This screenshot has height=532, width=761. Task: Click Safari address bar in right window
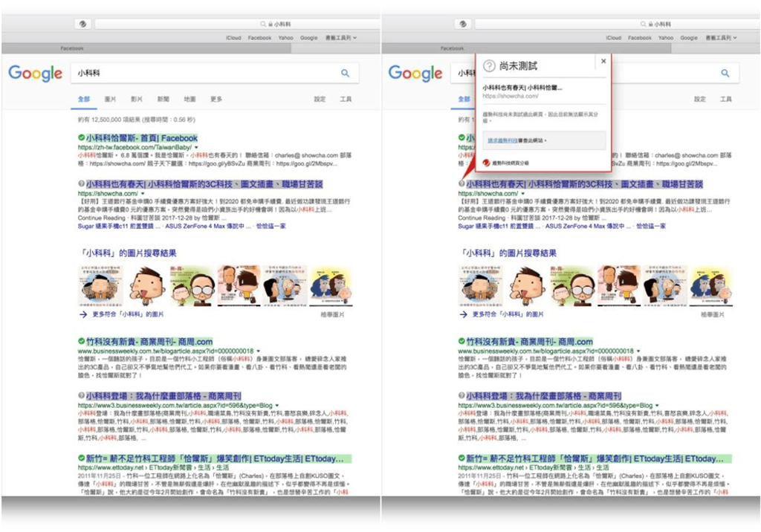tap(618, 24)
